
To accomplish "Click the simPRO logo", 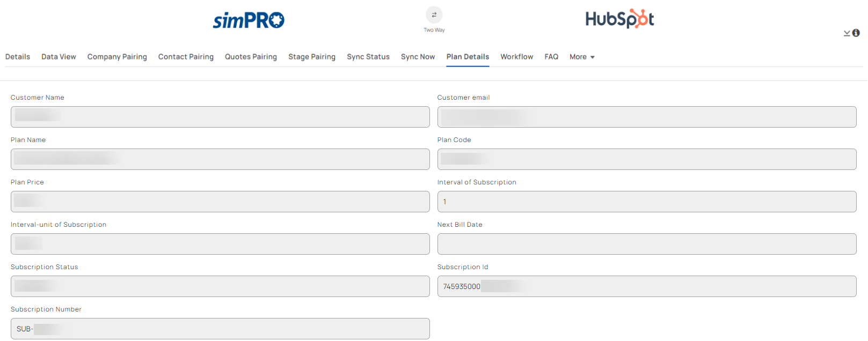I will [x=249, y=20].
